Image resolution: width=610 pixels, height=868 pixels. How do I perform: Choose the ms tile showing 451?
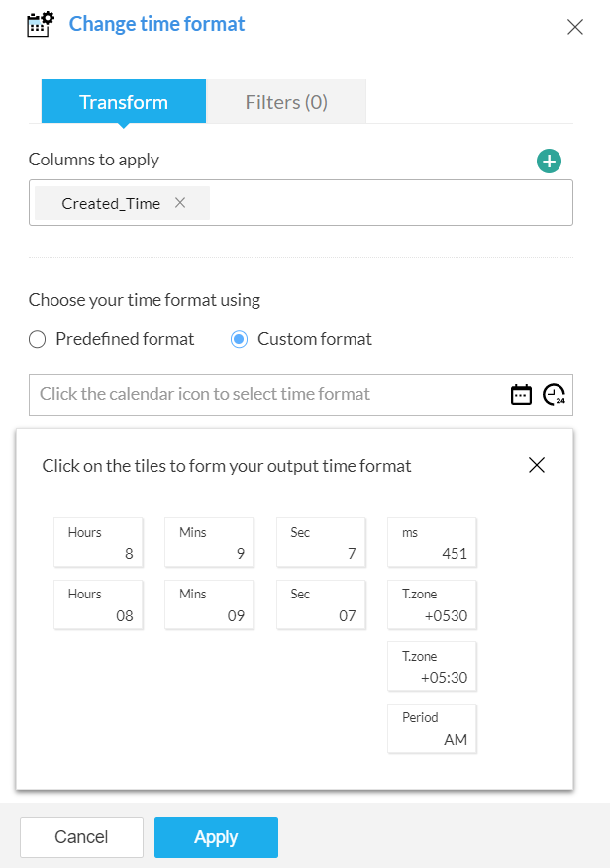pyautogui.click(x=432, y=543)
